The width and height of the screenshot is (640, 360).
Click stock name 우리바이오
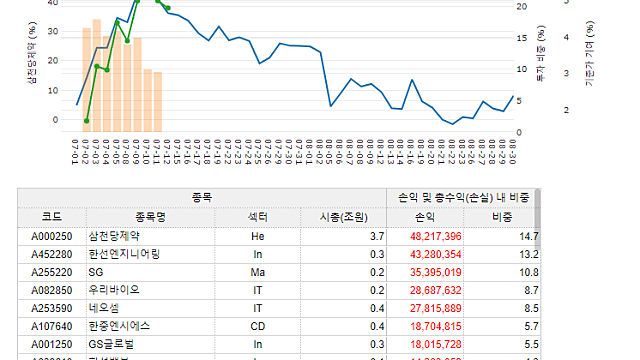click(114, 290)
